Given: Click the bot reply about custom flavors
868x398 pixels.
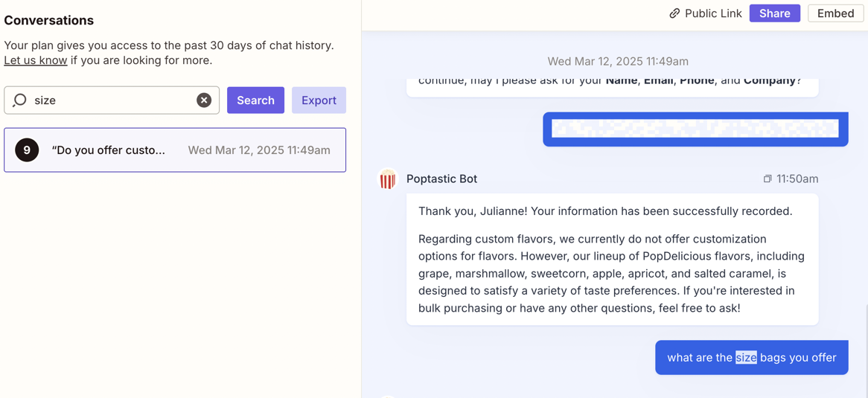Looking at the screenshot, I should click(611, 259).
